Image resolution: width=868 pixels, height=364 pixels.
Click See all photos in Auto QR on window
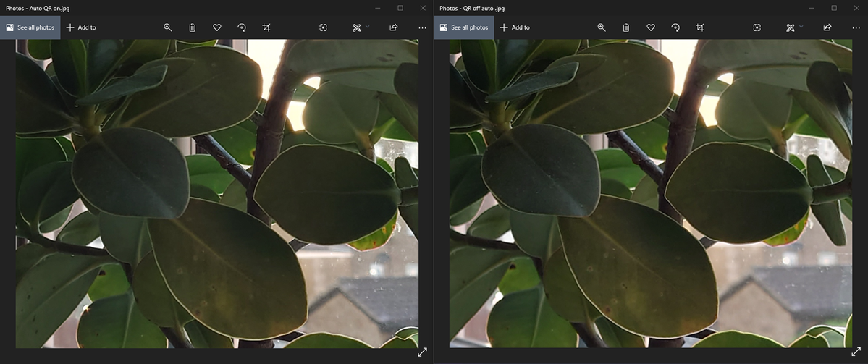tap(30, 27)
